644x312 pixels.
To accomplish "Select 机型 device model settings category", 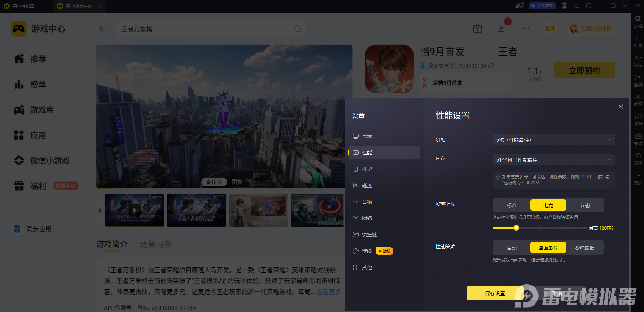I will point(384,169).
